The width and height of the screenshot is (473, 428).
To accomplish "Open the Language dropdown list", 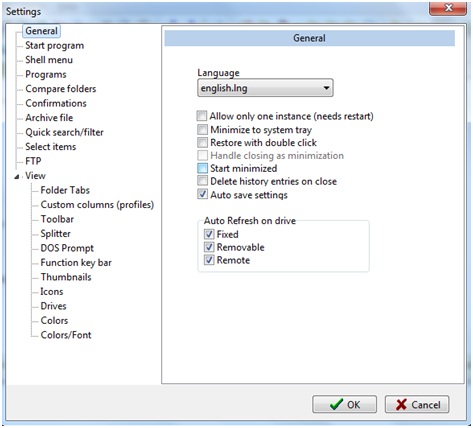I will pyautogui.click(x=265, y=88).
